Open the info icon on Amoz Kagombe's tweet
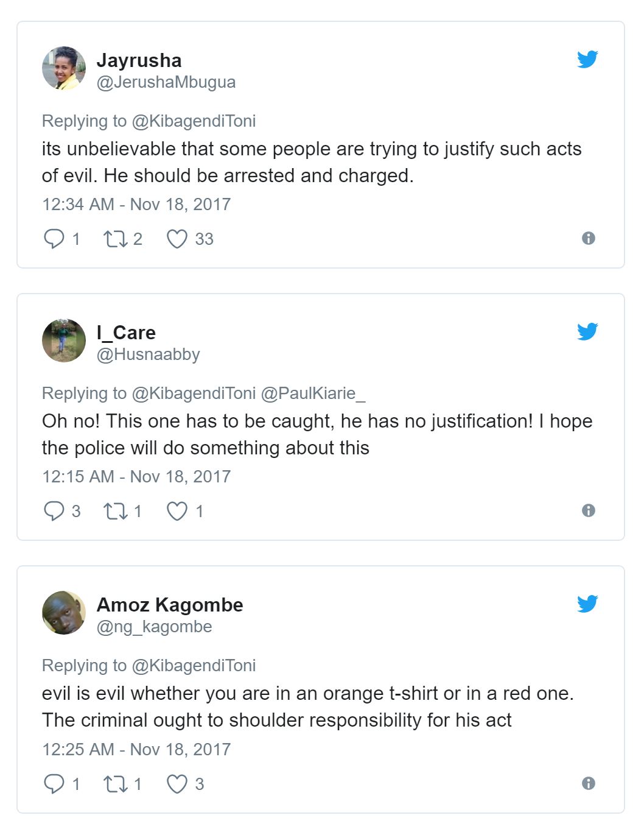Viewport: 644px width, 832px height. coord(588,783)
